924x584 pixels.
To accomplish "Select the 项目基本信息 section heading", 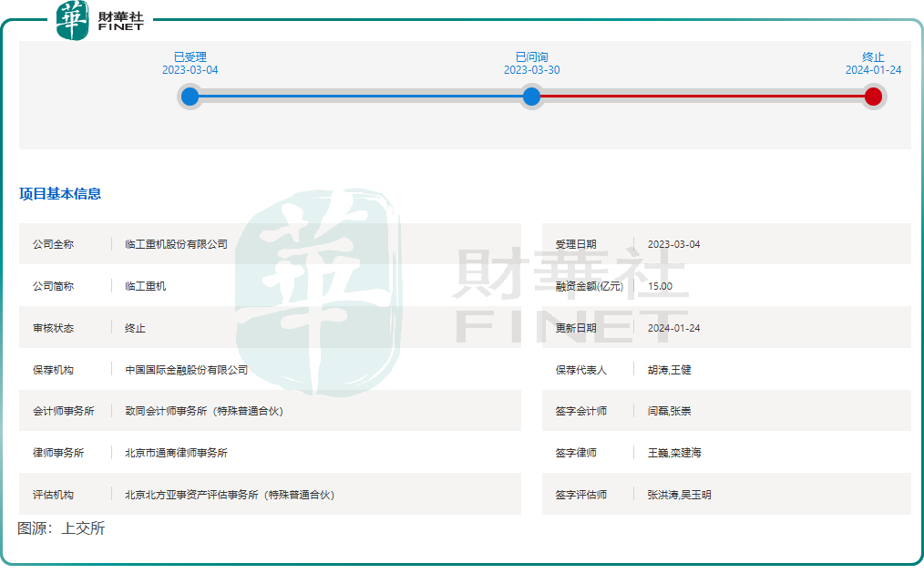I will (x=60, y=194).
